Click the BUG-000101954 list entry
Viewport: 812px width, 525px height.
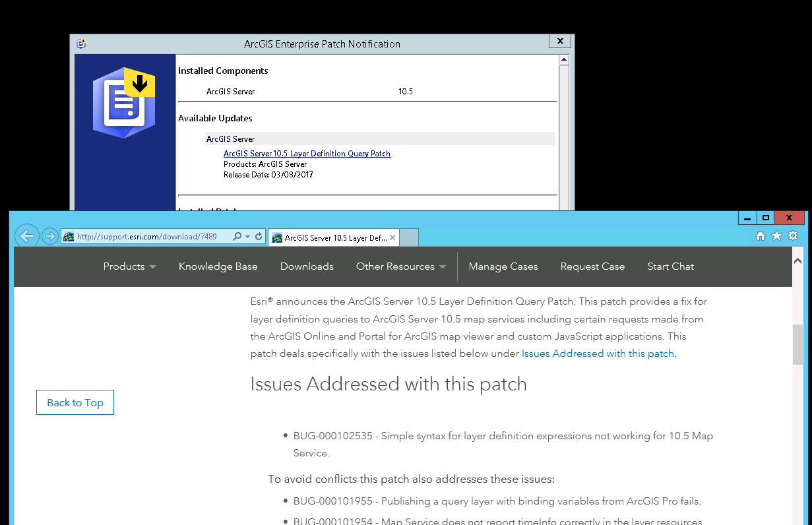click(498, 520)
